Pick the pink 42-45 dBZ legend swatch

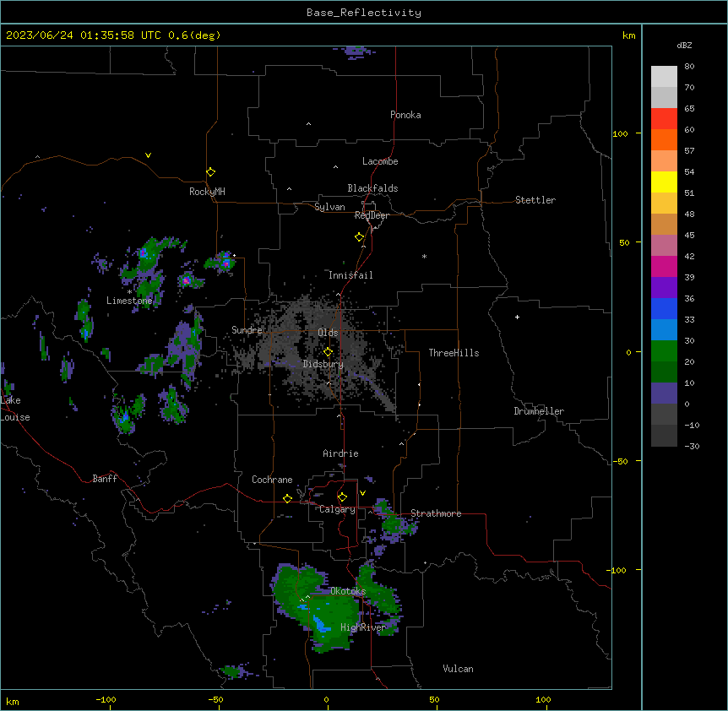[x=664, y=246]
